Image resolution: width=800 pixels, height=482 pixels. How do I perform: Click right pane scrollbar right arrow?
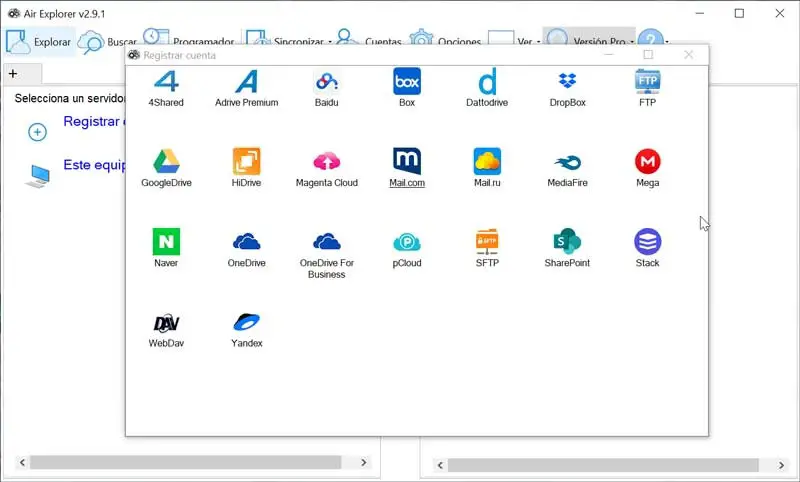click(x=781, y=465)
